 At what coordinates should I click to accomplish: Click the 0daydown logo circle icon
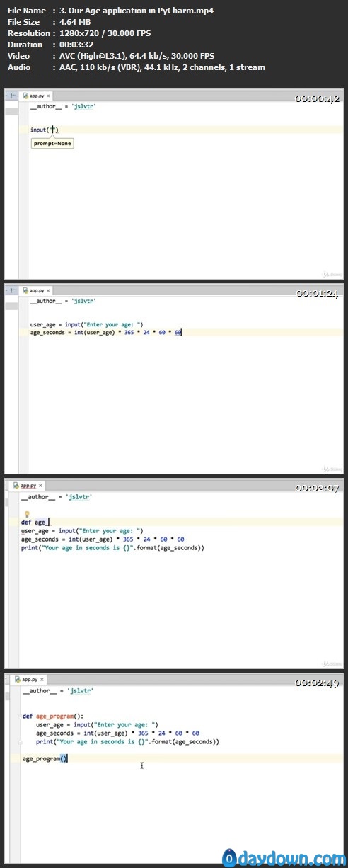point(229,857)
